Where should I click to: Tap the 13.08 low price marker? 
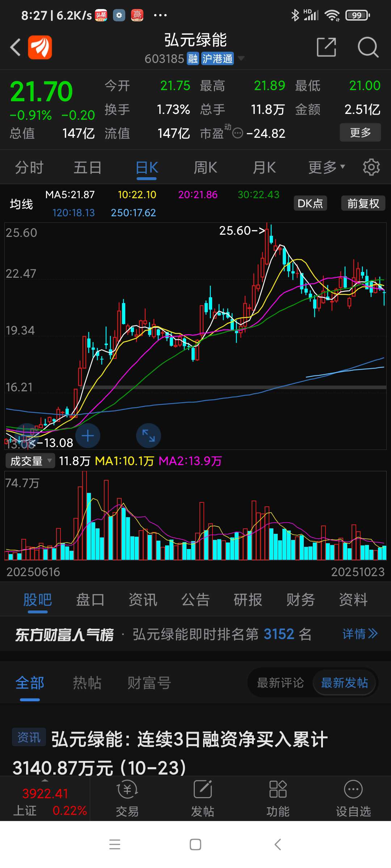click(x=51, y=443)
